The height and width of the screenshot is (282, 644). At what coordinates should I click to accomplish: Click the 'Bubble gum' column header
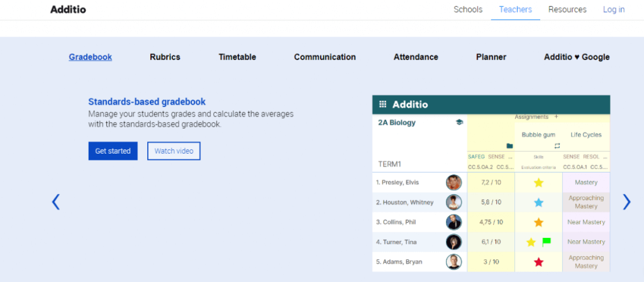pos(538,135)
